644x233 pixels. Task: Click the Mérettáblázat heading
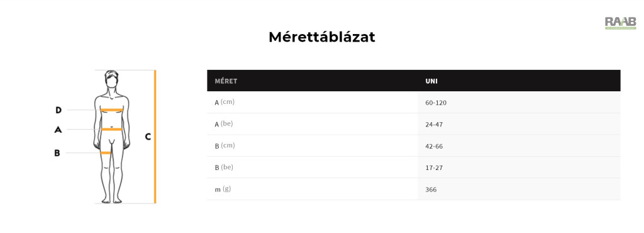tap(321, 37)
